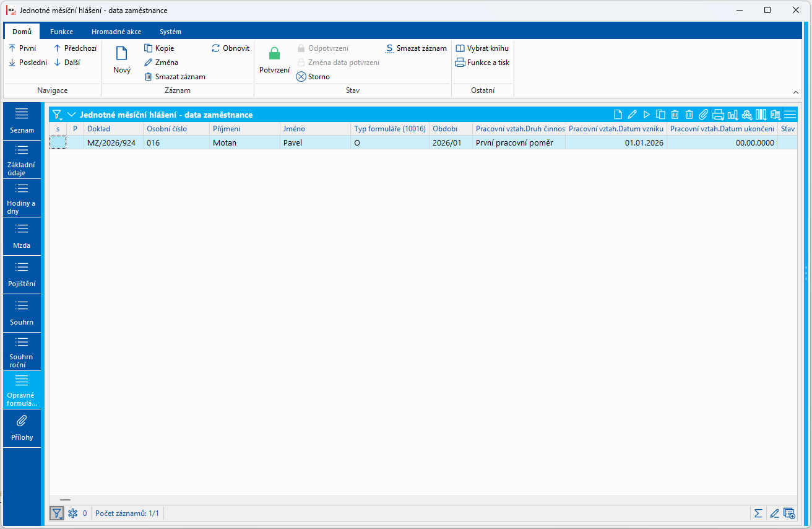
Task: Click the green Potvrzení lock button
Action: coord(274,60)
